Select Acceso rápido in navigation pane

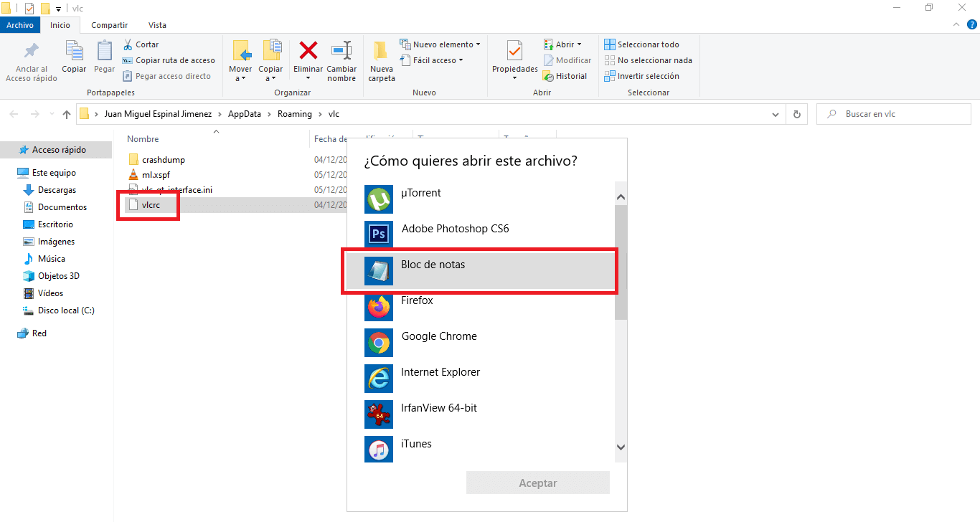tap(56, 150)
